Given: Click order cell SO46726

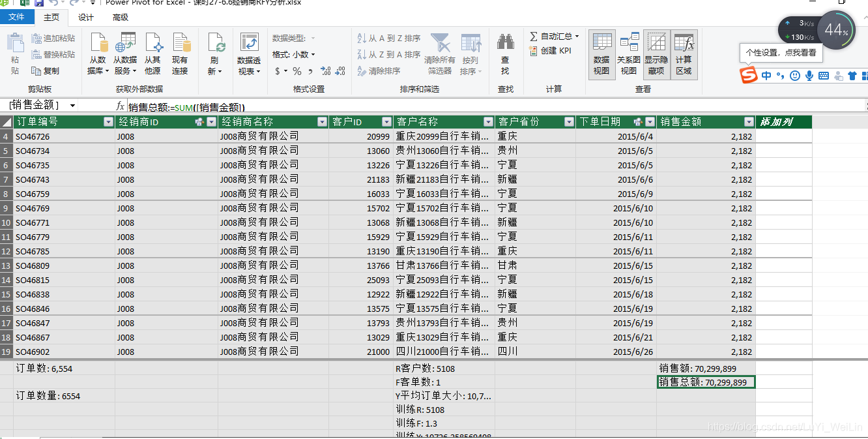Looking at the screenshot, I should click(x=64, y=136).
